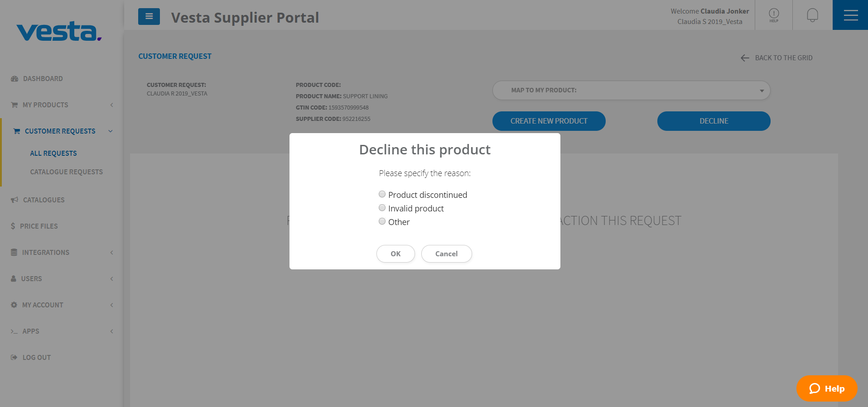Expand the Integrations sidebar section
Viewport: 868px width, 407px height.
coord(62,253)
